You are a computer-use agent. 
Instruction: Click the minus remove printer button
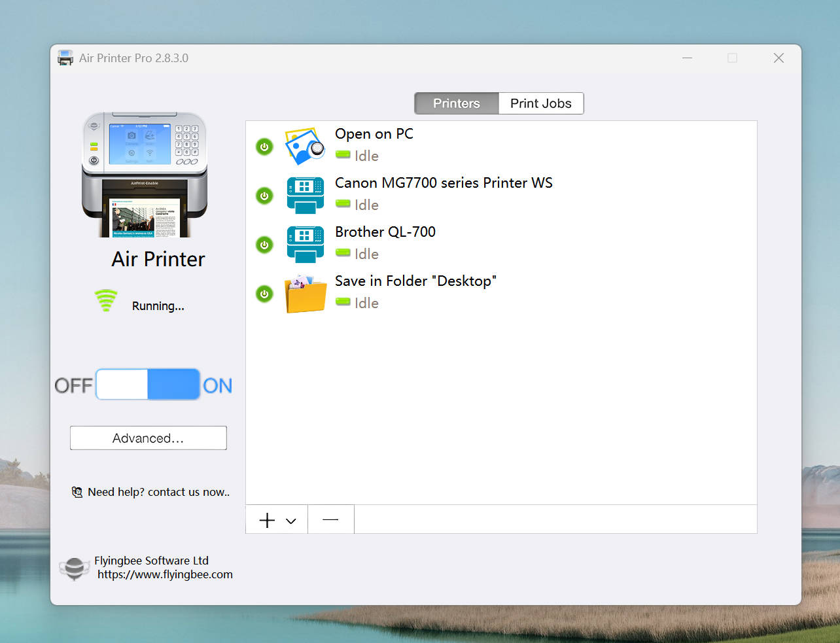pos(330,519)
